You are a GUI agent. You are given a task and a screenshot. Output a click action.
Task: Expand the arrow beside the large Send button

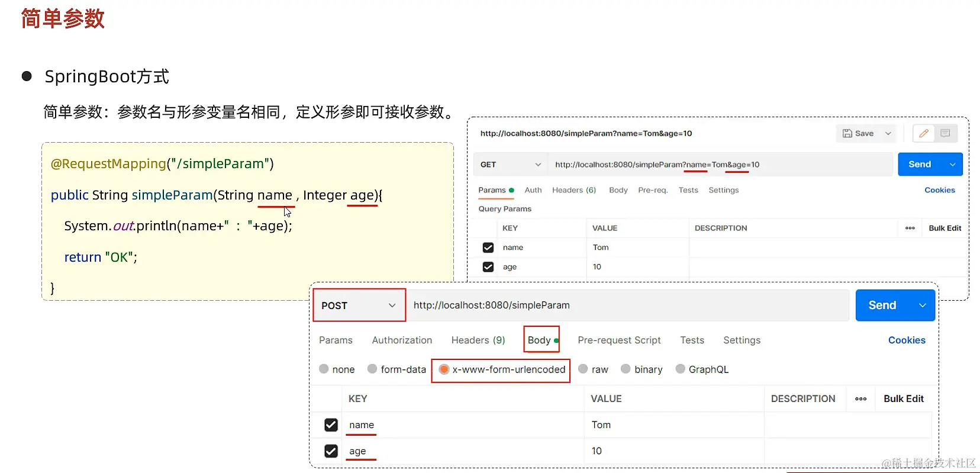(x=923, y=305)
